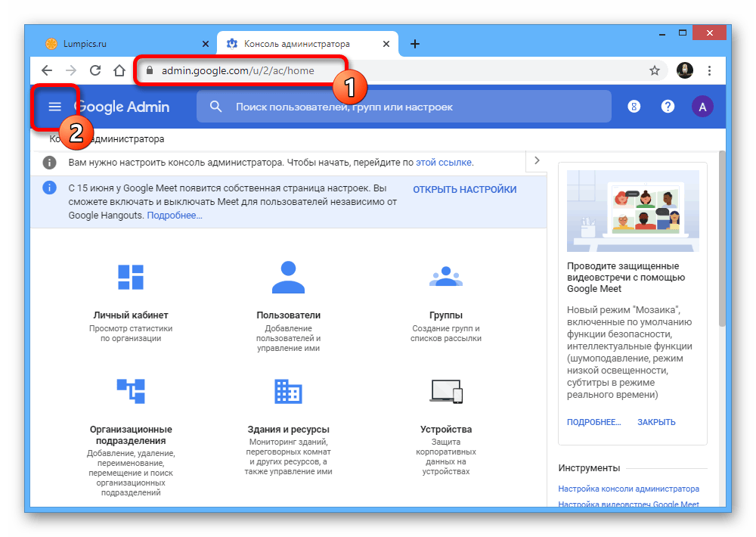Click the blue info icon in Meet notice
Image resolution: width=756 pixels, height=537 pixels.
click(49, 188)
